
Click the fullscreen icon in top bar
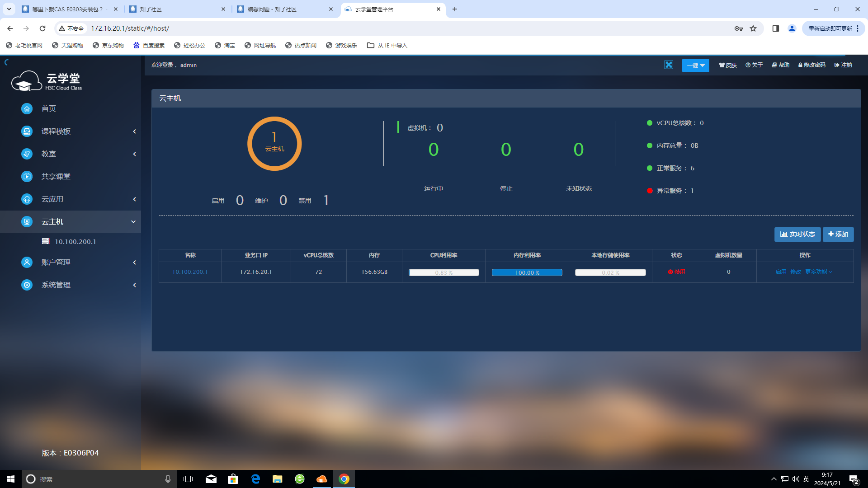pos(669,65)
